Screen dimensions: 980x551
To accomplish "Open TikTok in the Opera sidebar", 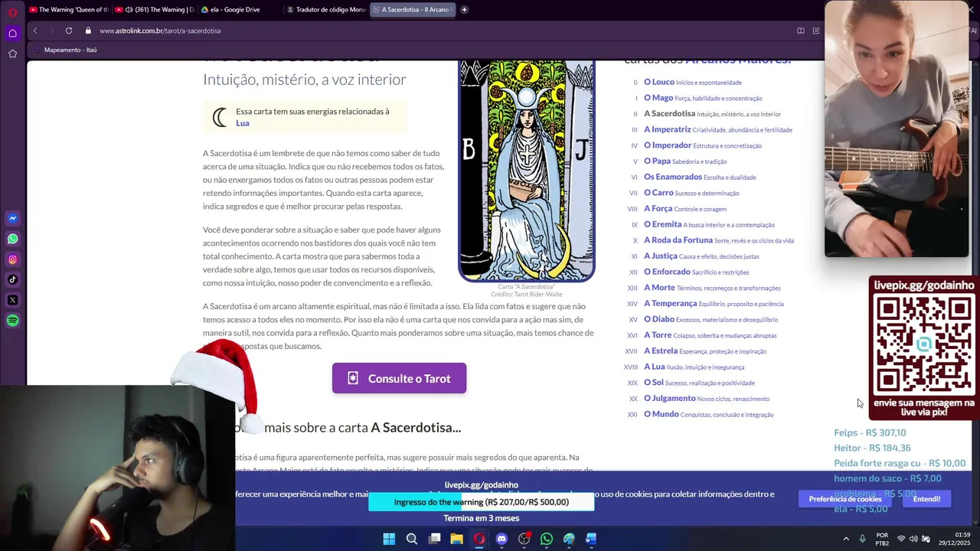I will (x=12, y=280).
